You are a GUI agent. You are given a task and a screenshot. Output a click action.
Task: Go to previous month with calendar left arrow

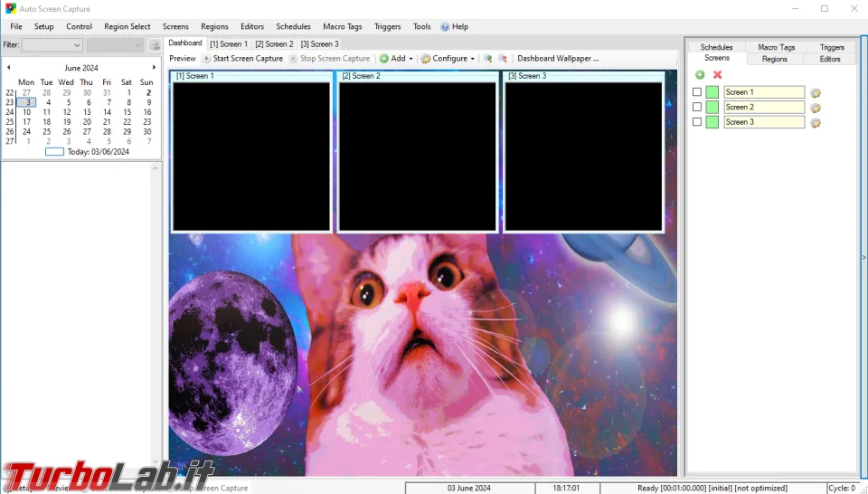click(x=8, y=68)
